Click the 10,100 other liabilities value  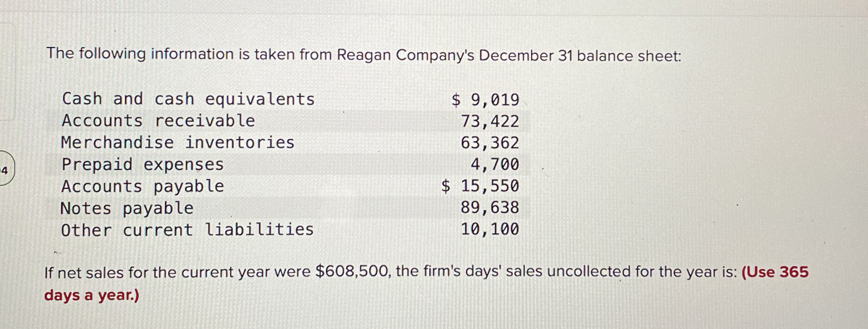(490, 229)
